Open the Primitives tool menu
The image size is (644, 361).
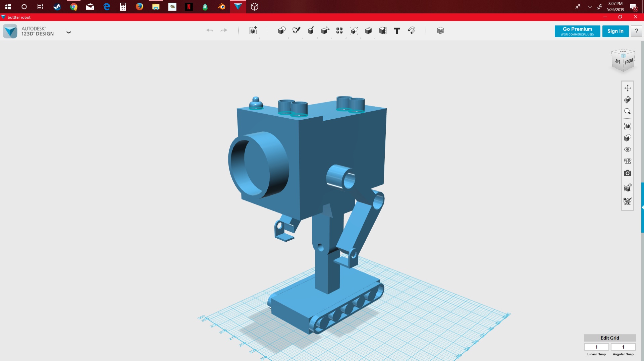click(282, 31)
